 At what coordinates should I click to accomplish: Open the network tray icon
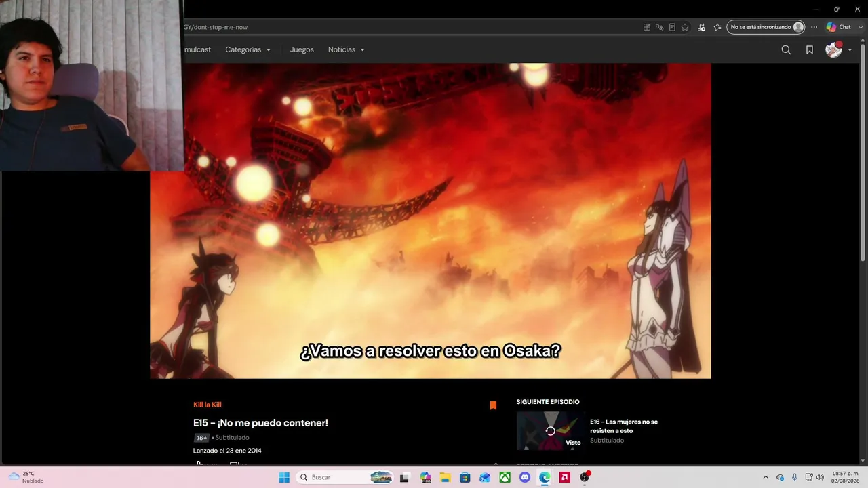tap(809, 477)
